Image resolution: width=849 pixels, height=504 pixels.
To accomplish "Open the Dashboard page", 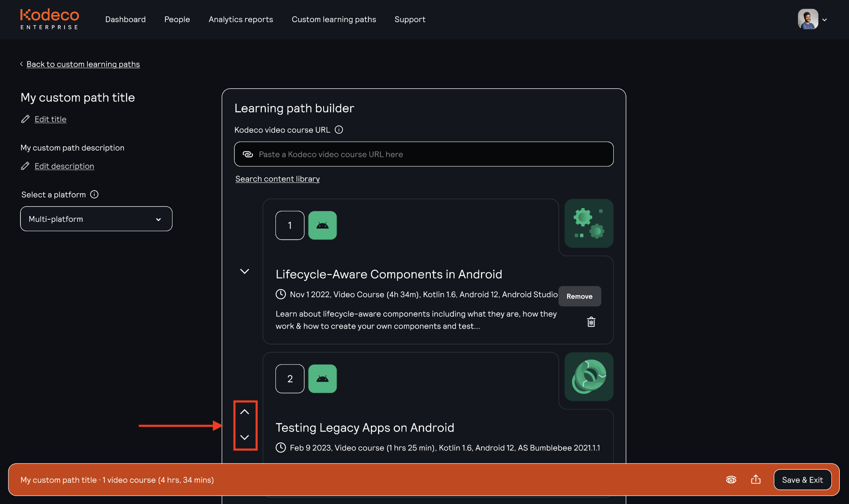I will pos(126,19).
